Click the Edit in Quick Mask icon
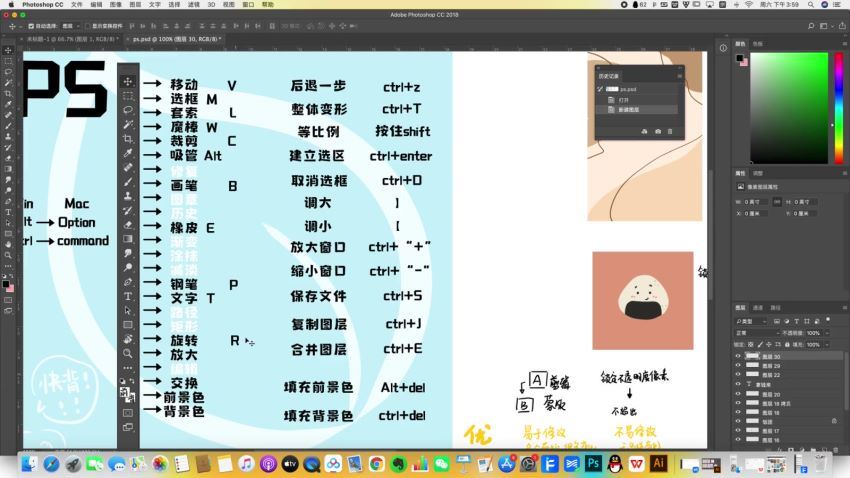850x478 pixels. tap(8, 300)
